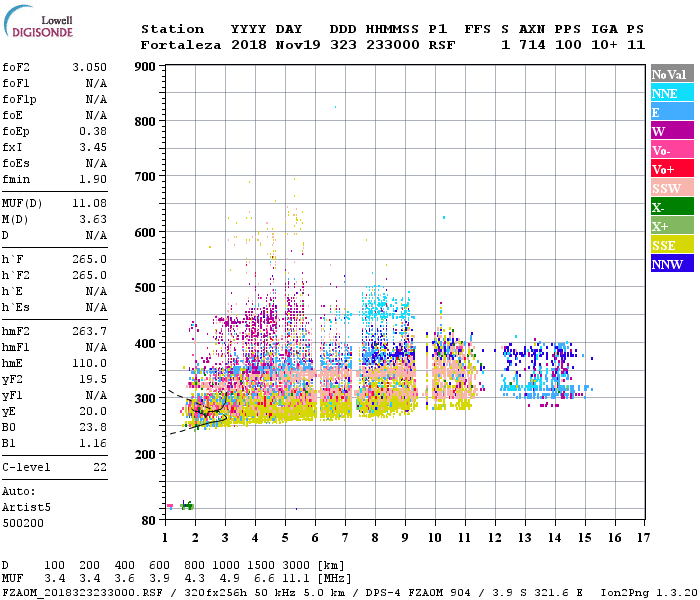The height and width of the screenshot is (600, 700).
Task: Click the FZAOM_2018323233000.RSF filename
Action: point(82,592)
